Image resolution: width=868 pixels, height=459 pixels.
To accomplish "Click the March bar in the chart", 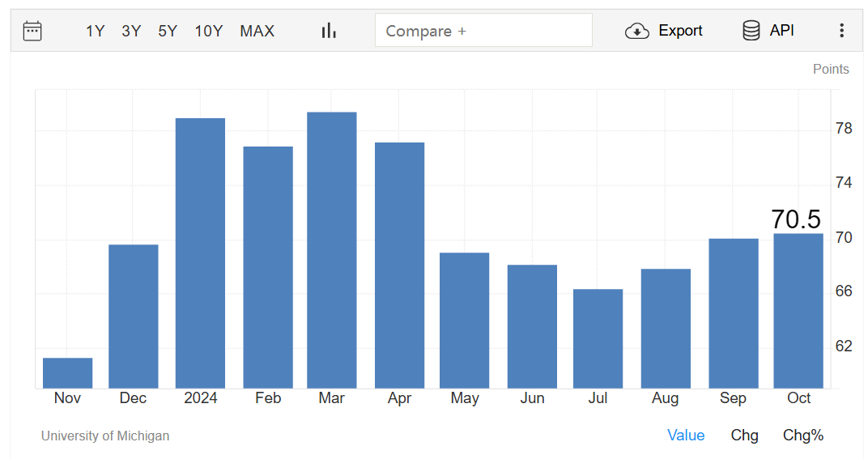I will point(332,251).
